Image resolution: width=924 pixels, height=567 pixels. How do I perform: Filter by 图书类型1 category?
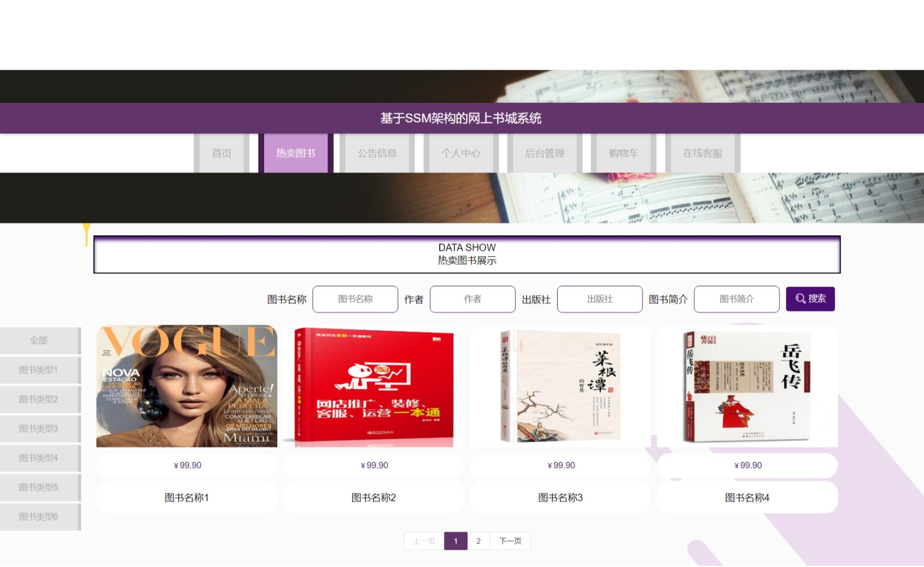[40, 370]
